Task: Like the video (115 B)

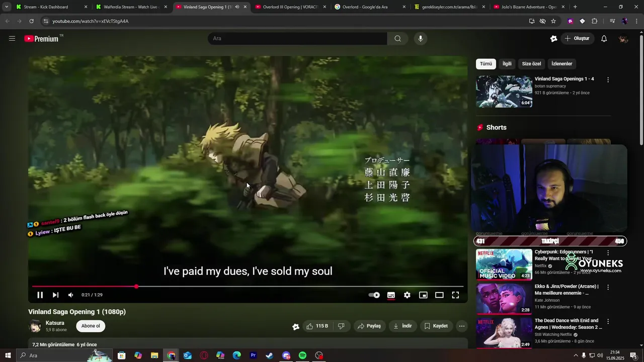Action: [x=317, y=326]
